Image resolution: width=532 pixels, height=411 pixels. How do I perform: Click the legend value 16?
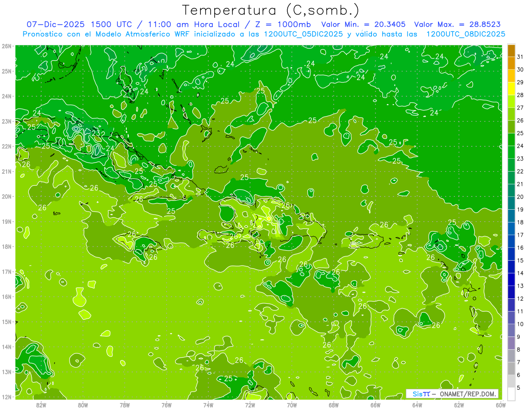520,247
